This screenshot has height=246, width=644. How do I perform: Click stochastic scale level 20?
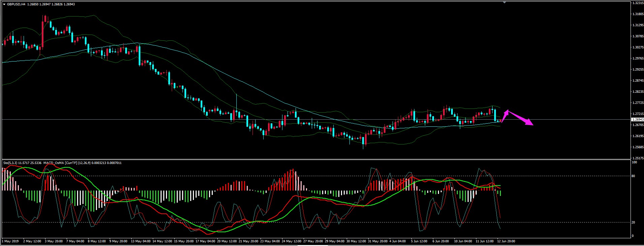[634, 222]
